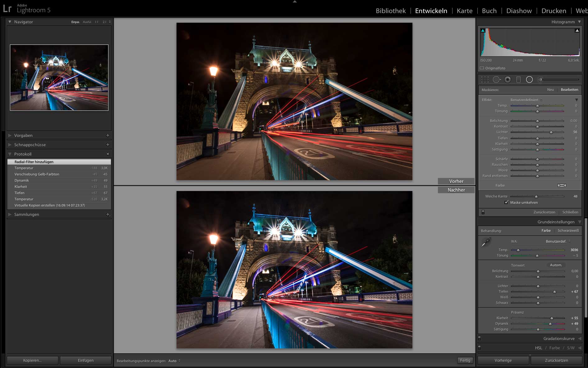Click the Farbe color swatch in filter panel
Screen dimensions: 588x368
(562, 185)
